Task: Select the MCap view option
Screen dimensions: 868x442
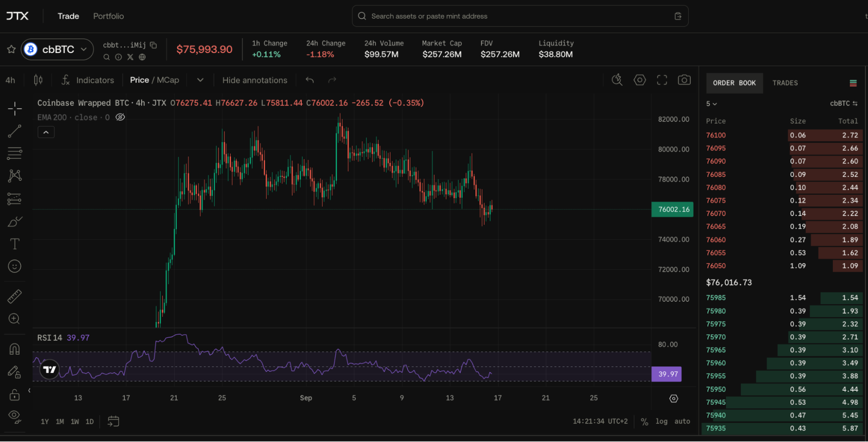Action: pyautogui.click(x=168, y=80)
